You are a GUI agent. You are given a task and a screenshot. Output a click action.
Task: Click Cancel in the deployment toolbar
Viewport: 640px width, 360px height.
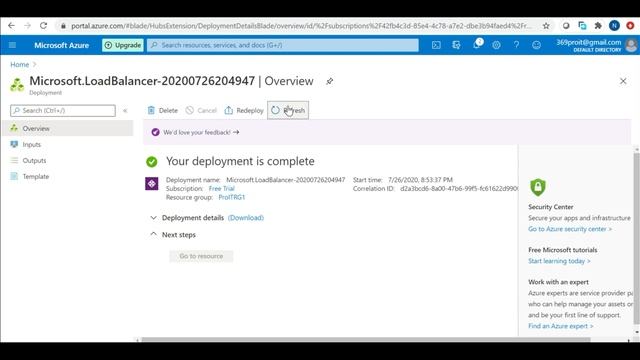click(x=201, y=110)
